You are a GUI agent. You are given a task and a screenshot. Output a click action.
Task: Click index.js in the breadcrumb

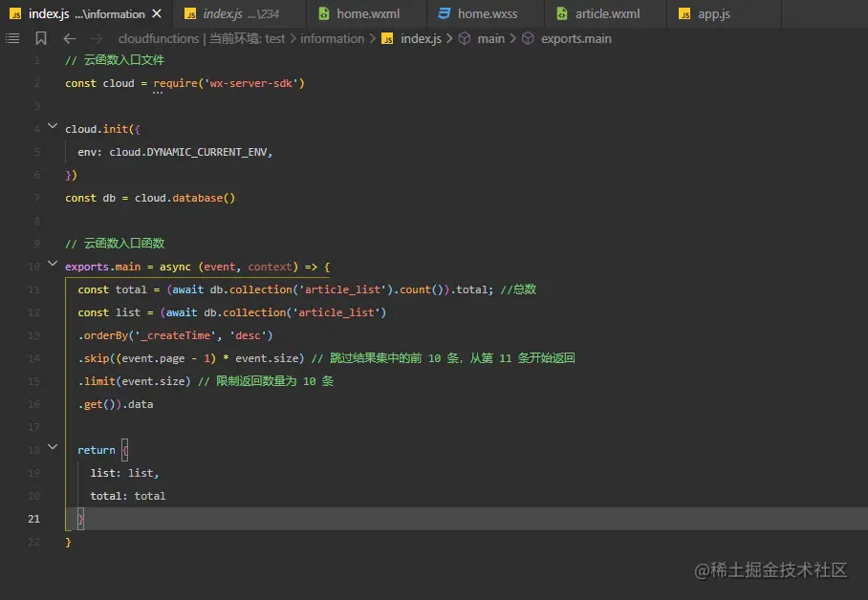tap(421, 39)
